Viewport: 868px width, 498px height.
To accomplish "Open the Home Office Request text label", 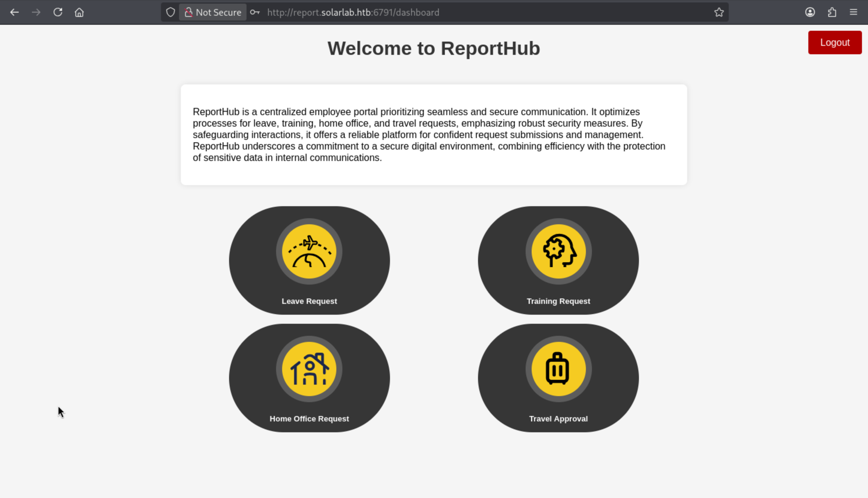I will 309,419.
